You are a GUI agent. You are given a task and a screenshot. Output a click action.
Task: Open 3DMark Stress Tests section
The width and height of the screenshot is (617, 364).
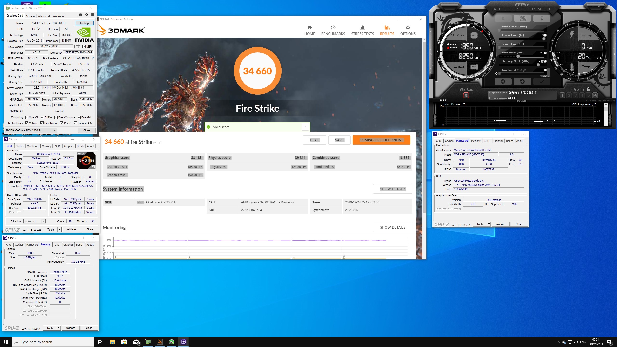362,30
